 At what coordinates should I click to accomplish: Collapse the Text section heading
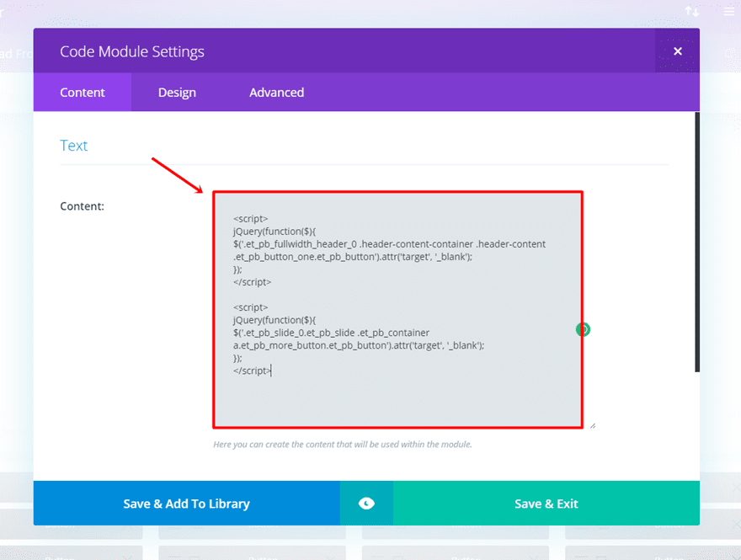pyautogui.click(x=74, y=146)
